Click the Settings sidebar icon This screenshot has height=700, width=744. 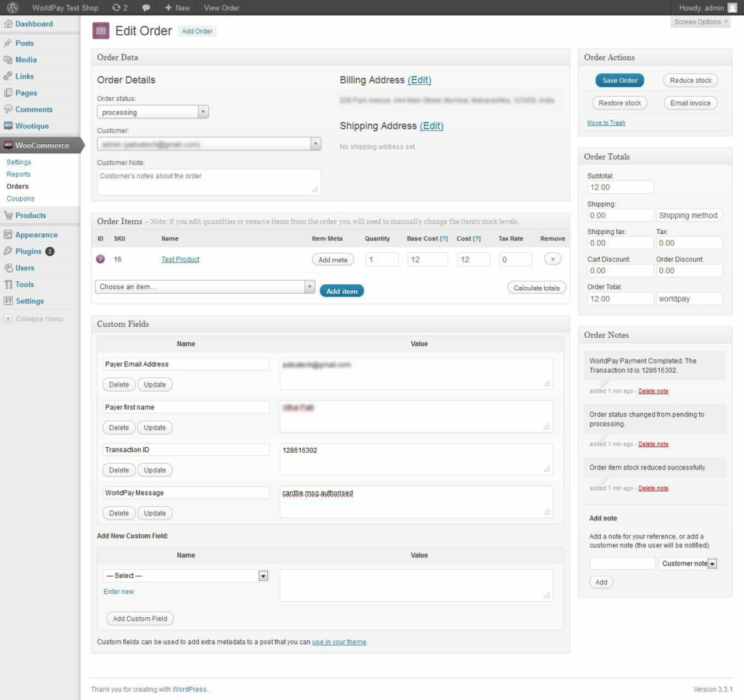click(8, 301)
